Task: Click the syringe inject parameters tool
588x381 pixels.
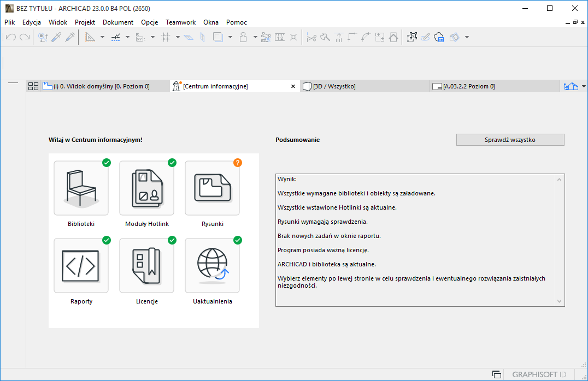Action: pos(70,37)
